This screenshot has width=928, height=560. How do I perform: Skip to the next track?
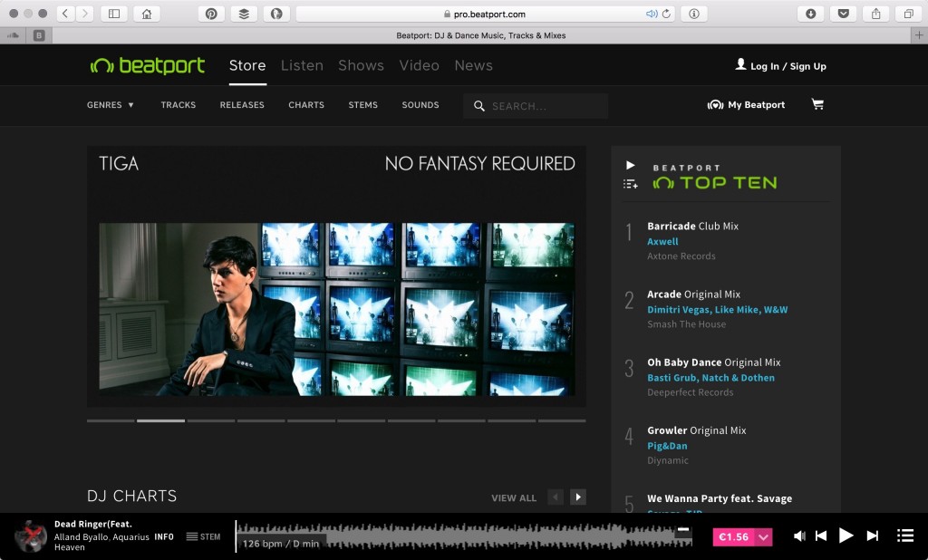click(x=873, y=536)
